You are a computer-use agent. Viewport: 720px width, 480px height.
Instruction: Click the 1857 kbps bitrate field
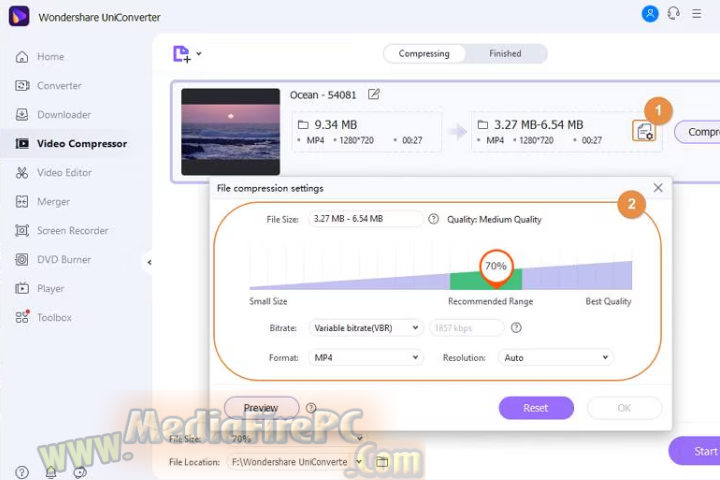tap(467, 328)
